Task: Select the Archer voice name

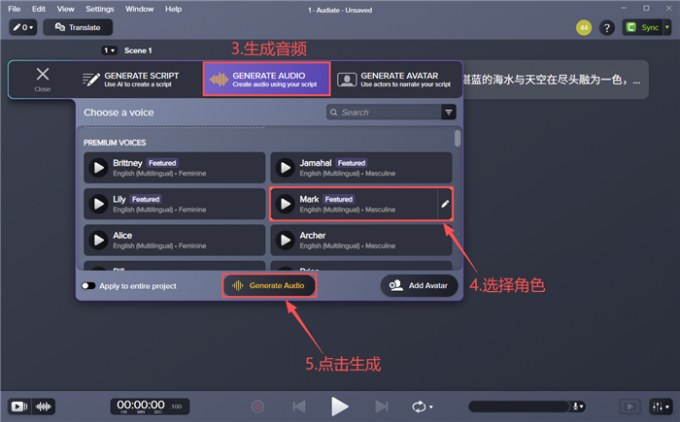Action: point(312,236)
